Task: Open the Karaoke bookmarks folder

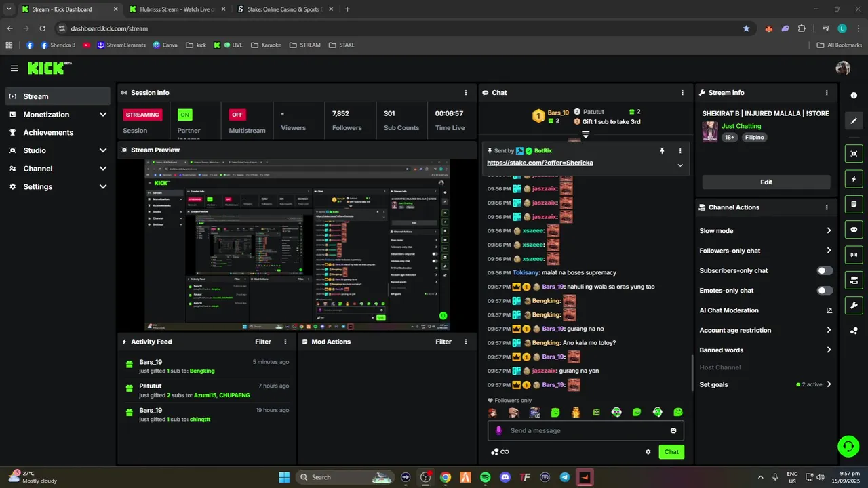Action: [x=266, y=45]
